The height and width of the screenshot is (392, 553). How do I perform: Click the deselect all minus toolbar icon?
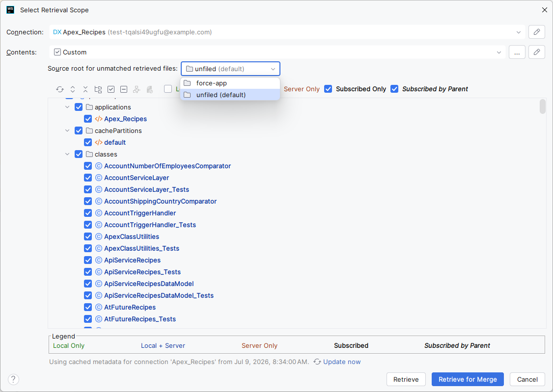click(x=124, y=89)
